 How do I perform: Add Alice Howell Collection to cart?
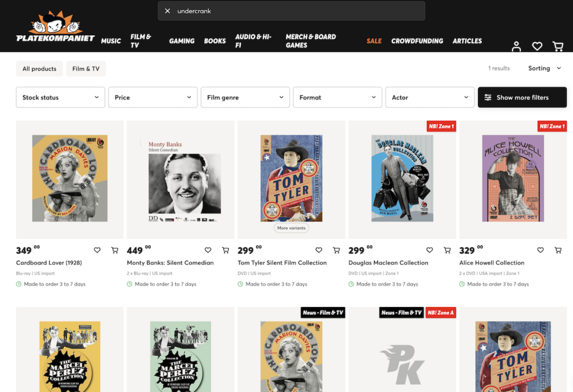pos(558,251)
